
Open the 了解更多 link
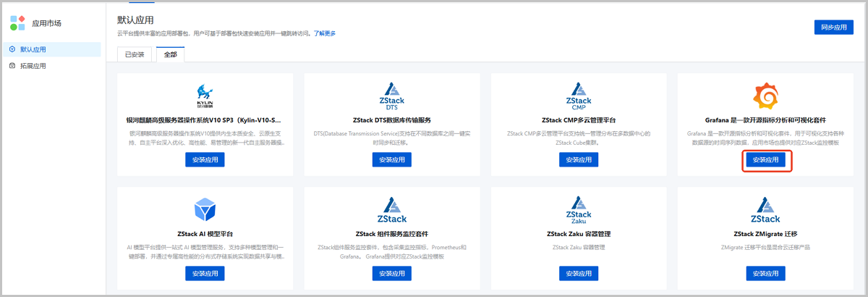click(x=324, y=33)
